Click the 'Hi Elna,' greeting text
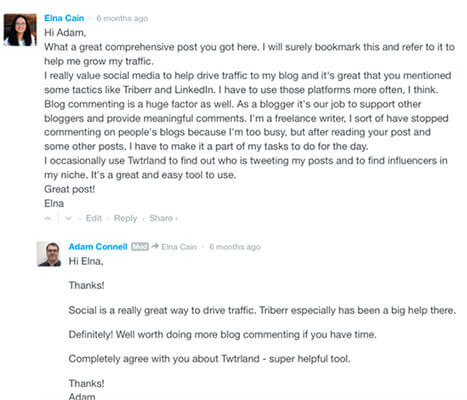The height and width of the screenshot is (400, 467). coord(86,261)
